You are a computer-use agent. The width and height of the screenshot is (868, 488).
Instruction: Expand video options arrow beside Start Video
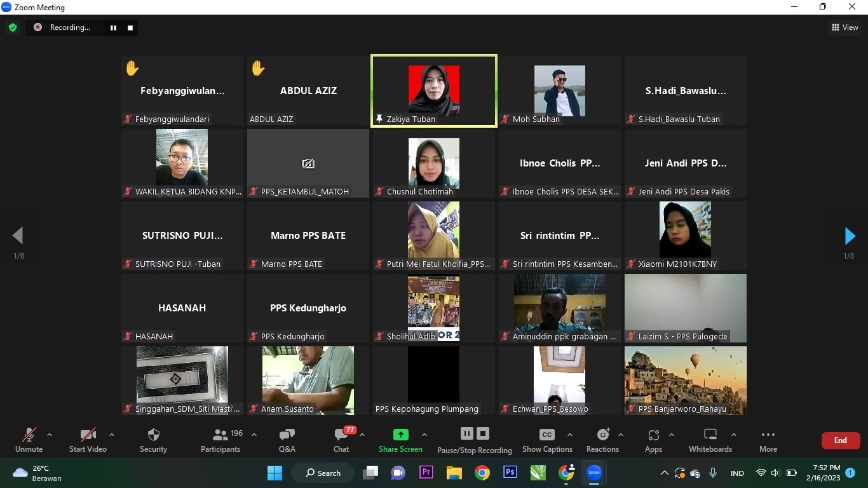[x=112, y=435]
